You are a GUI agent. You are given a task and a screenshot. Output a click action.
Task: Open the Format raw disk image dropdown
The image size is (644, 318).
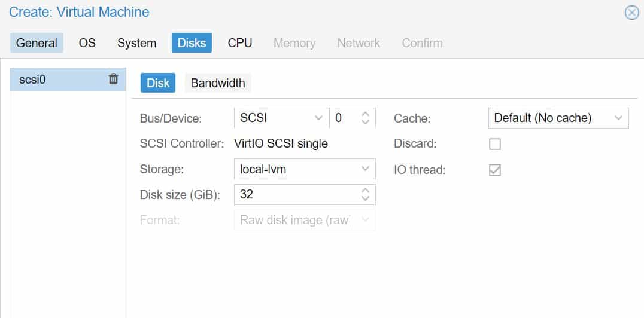[305, 220]
